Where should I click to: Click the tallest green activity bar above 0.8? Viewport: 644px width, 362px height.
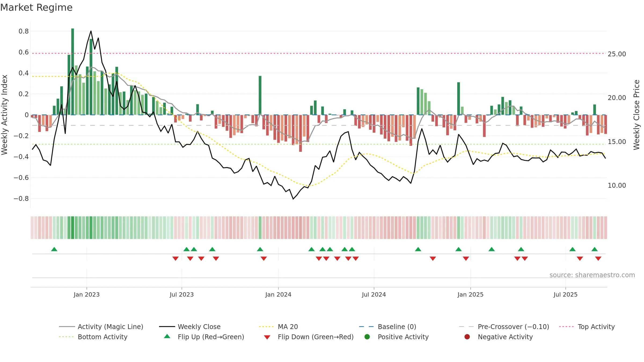pyautogui.click(x=73, y=72)
